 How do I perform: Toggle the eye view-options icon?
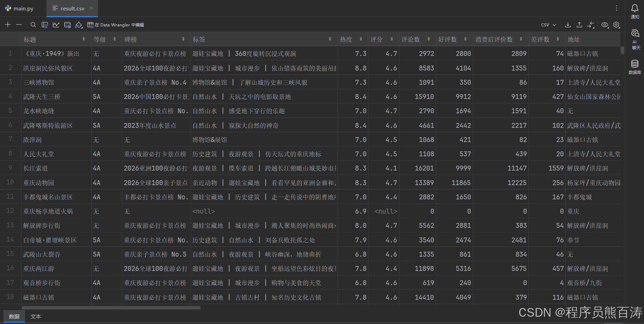pos(605,25)
